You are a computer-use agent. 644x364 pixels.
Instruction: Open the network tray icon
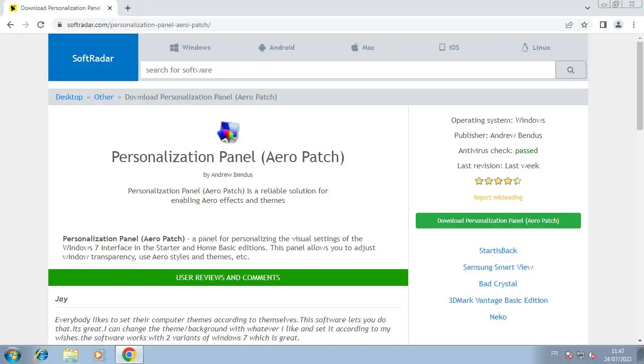581,355
